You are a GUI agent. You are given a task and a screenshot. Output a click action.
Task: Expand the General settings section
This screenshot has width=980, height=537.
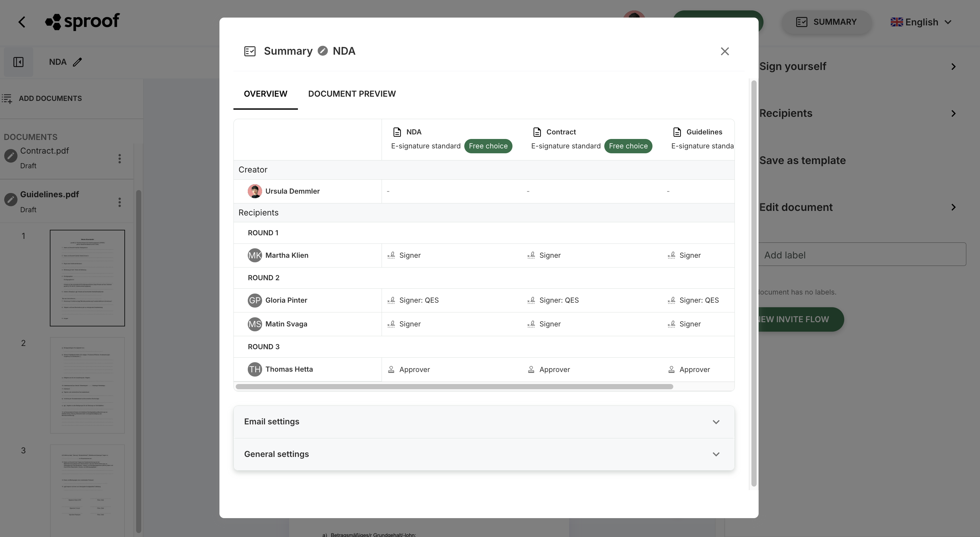(484, 454)
